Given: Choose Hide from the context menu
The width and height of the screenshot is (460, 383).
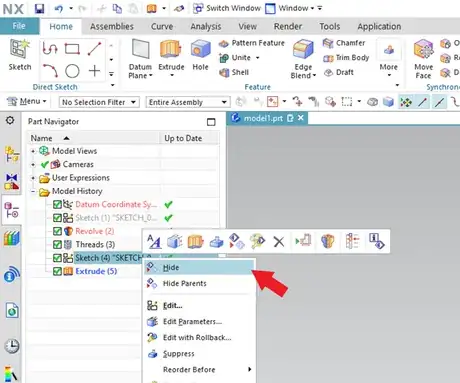Looking at the screenshot, I should 200,267.
